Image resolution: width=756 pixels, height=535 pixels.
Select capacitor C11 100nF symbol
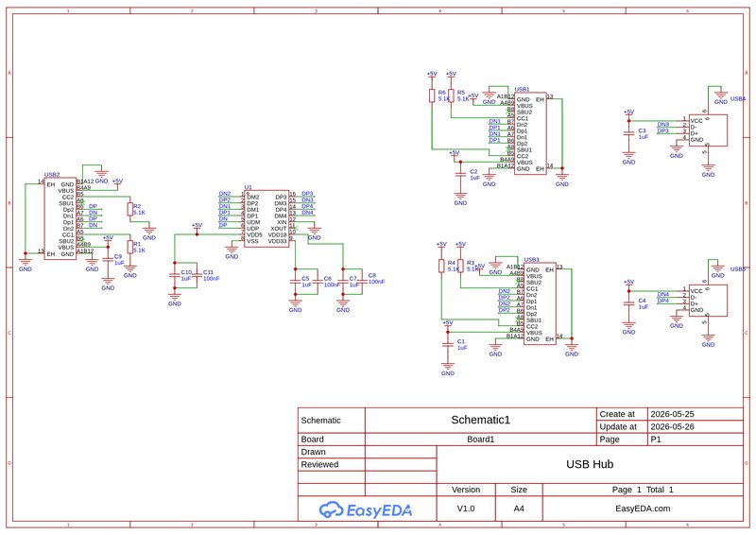(197, 275)
